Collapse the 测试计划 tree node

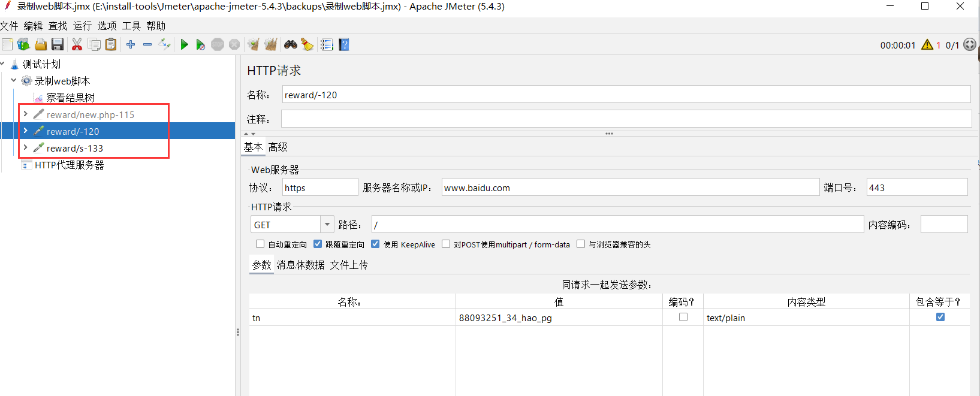pyautogui.click(x=2, y=64)
